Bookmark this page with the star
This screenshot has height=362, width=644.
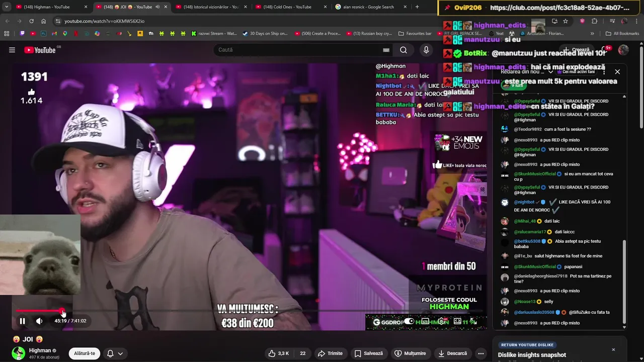click(x=566, y=21)
